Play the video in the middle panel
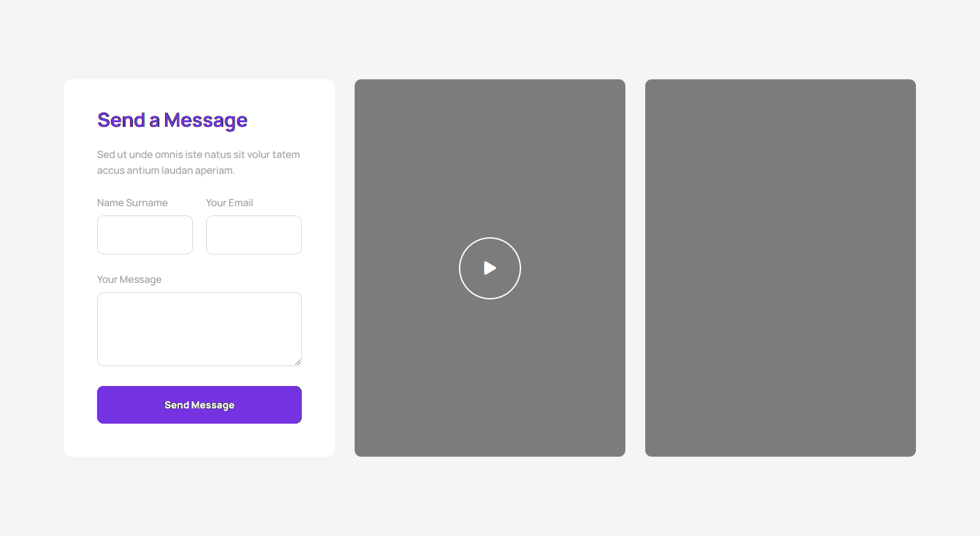 489,268
